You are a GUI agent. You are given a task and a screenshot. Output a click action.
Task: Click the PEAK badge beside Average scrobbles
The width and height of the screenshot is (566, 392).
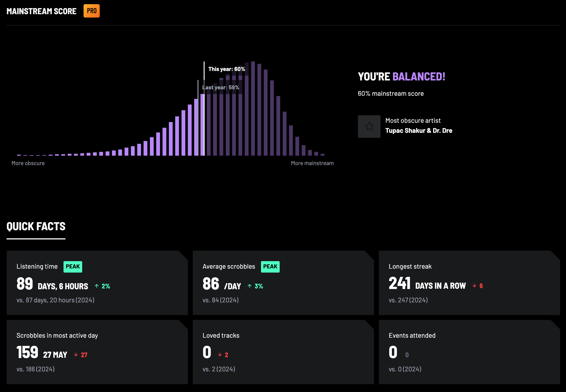pyautogui.click(x=270, y=266)
